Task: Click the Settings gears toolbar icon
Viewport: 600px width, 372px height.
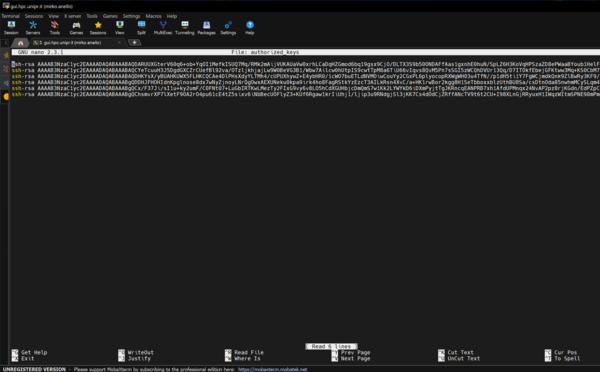Action: pos(228,28)
